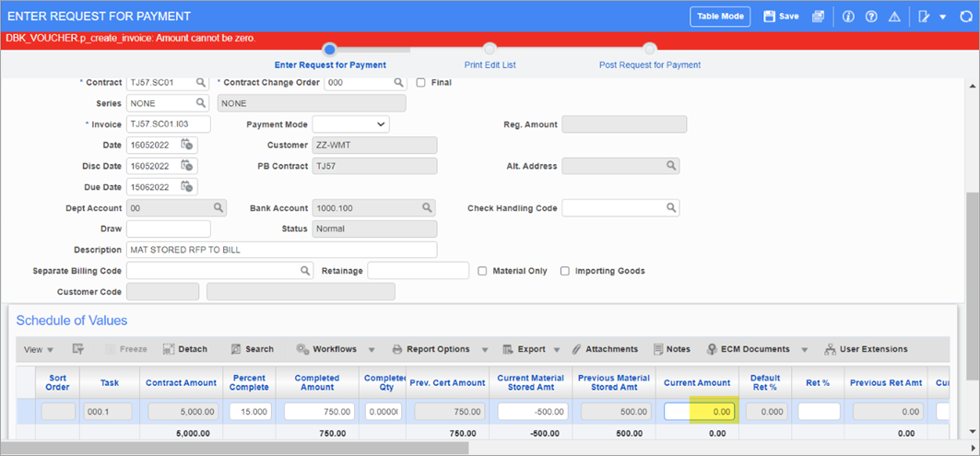
Task: Click the Completed Amount cell 750.00
Action: pyautogui.click(x=319, y=412)
